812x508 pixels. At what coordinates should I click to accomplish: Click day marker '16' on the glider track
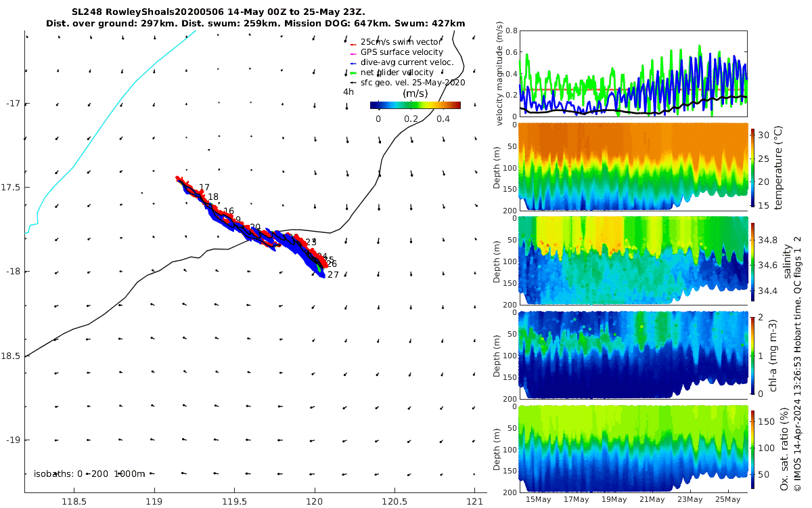click(229, 211)
